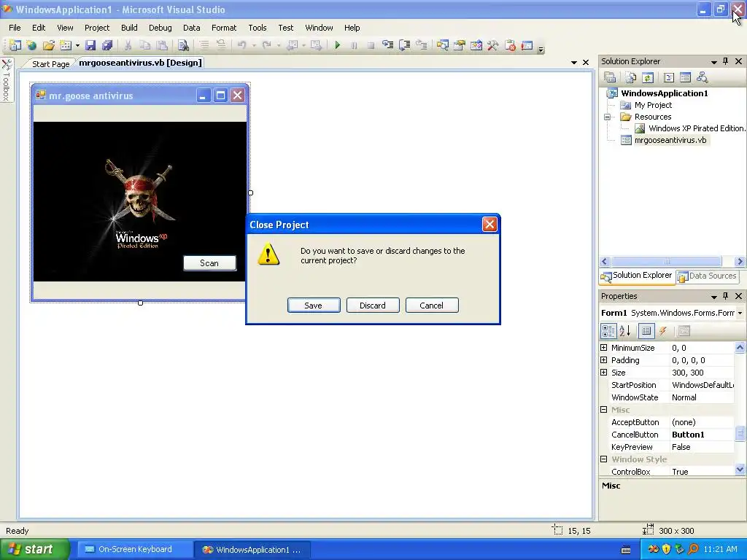Start debugging with the green play icon
The height and width of the screenshot is (560, 747).
pyautogui.click(x=337, y=45)
